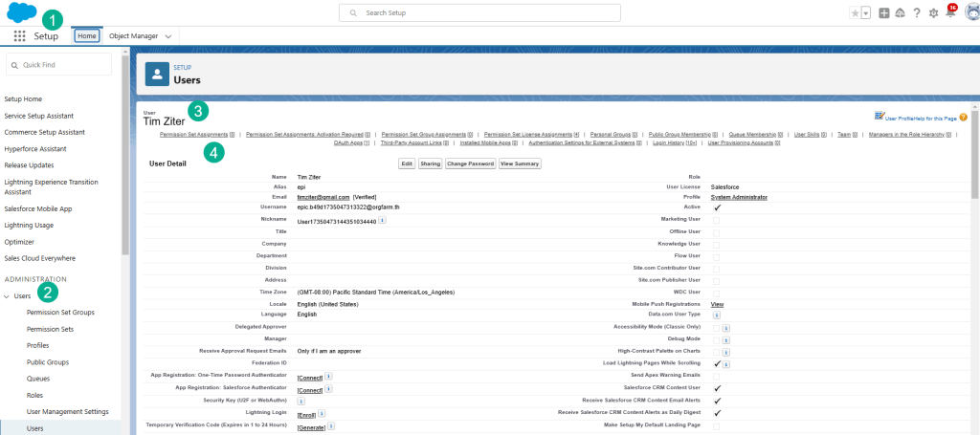Viewport: 980px width, 435px height.
Task: Open the App Launcher grid icon
Action: click(x=19, y=35)
